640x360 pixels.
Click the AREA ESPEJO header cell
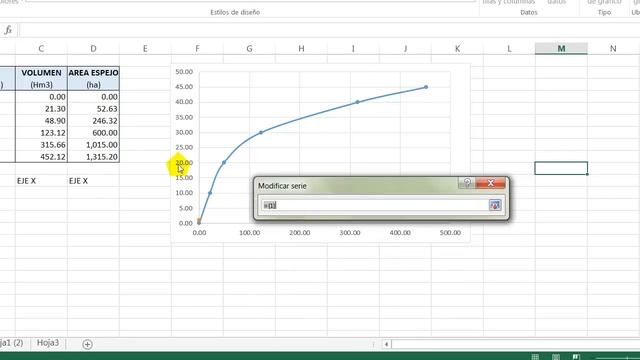coord(93,73)
